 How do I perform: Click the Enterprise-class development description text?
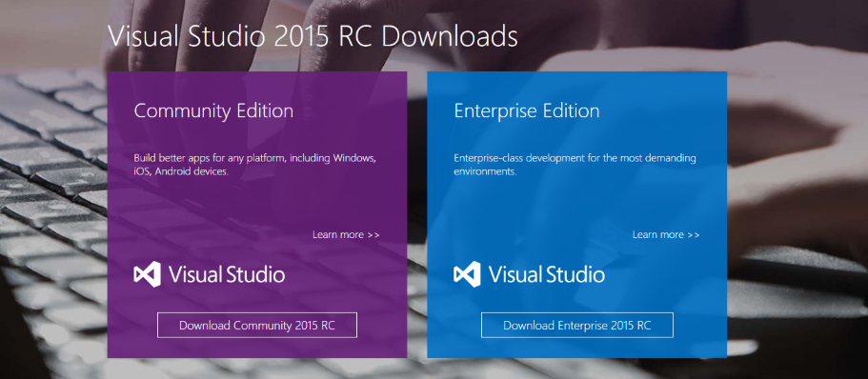coord(575,165)
